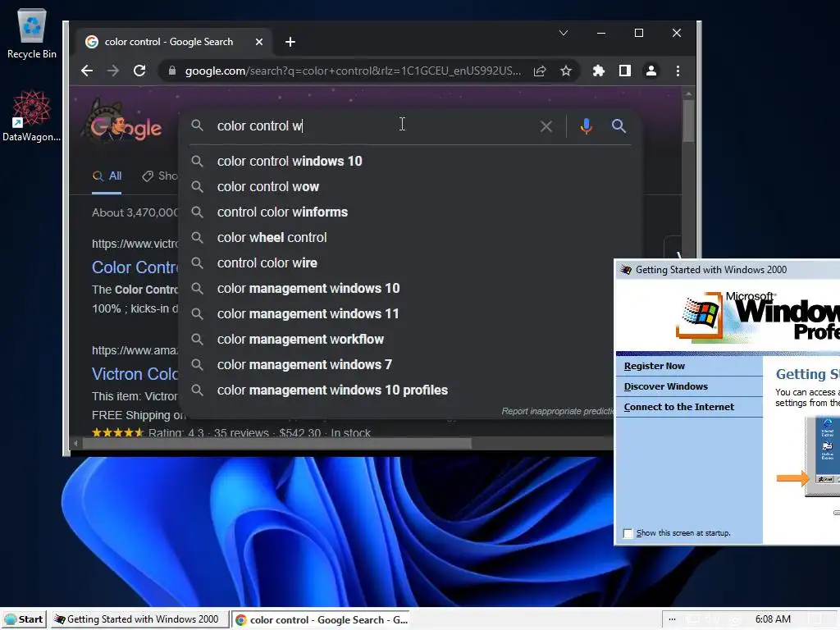Open the Start menu
Viewport: 840px width, 630px height.
24,619
